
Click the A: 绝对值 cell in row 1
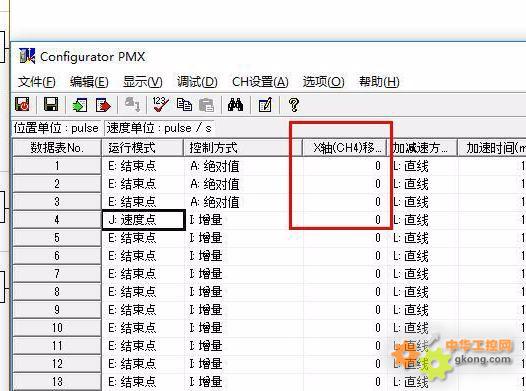tap(244, 166)
